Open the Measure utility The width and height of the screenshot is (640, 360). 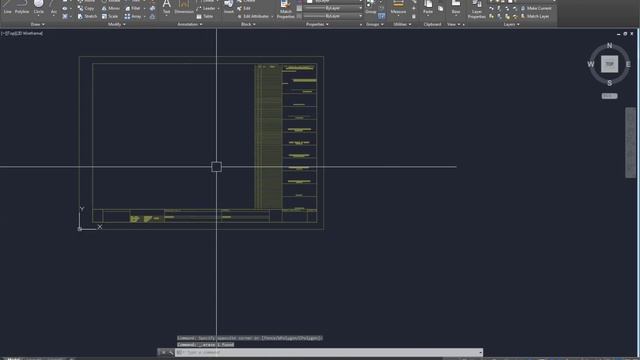click(398, 7)
